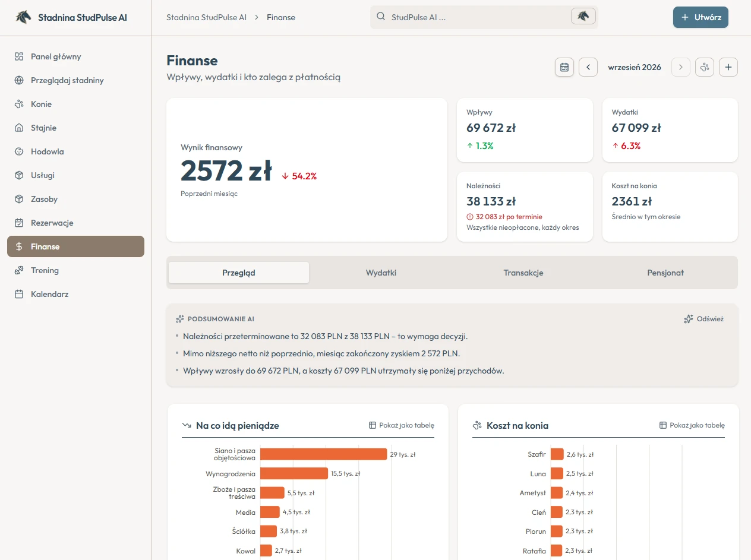Click the 1.3% Wpływy change indicator
751x560 pixels.
pyautogui.click(x=480, y=145)
